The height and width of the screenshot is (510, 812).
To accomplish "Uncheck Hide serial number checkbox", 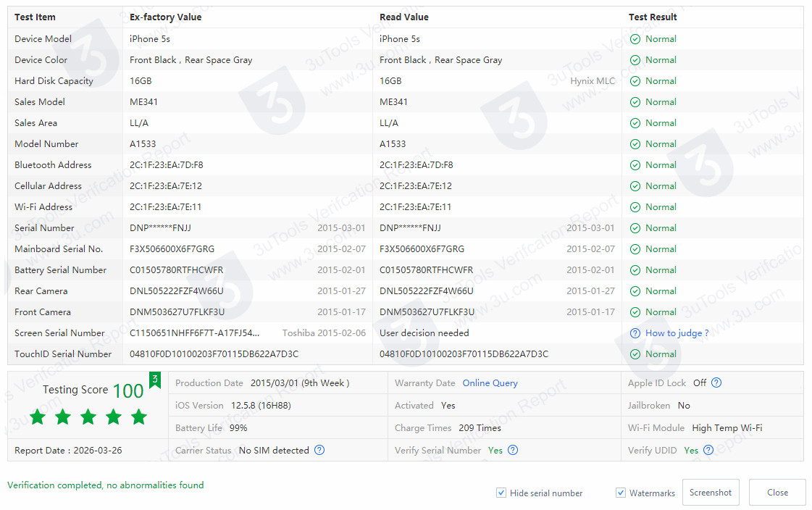I will pyautogui.click(x=501, y=493).
